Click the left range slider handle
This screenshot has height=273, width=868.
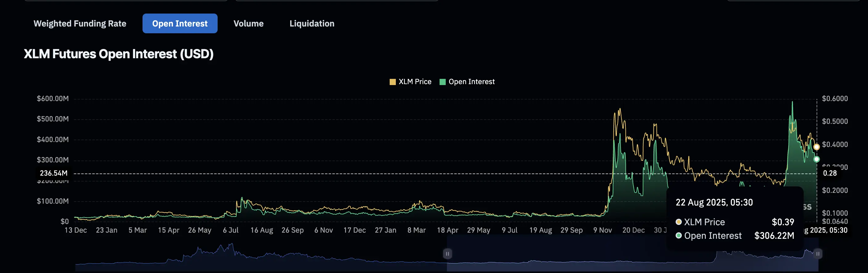click(x=447, y=254)
